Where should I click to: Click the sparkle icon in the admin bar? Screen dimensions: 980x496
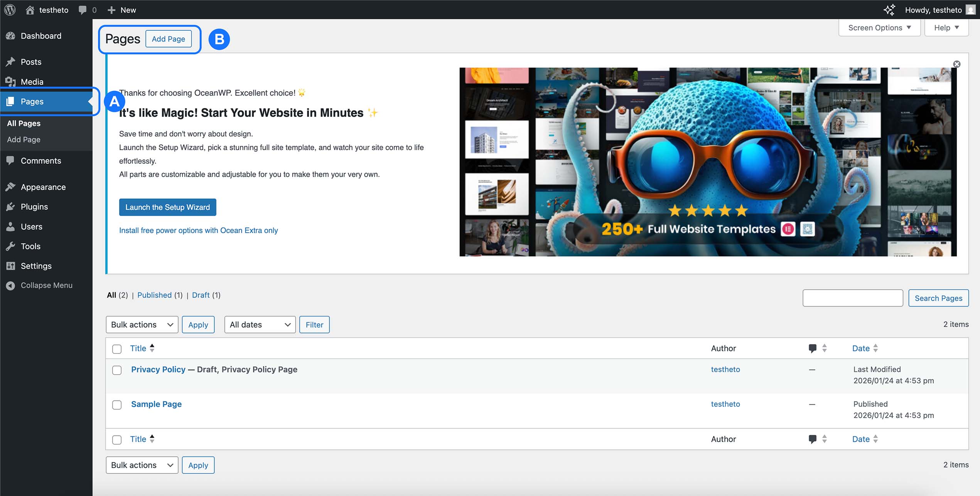click(889, 10)
